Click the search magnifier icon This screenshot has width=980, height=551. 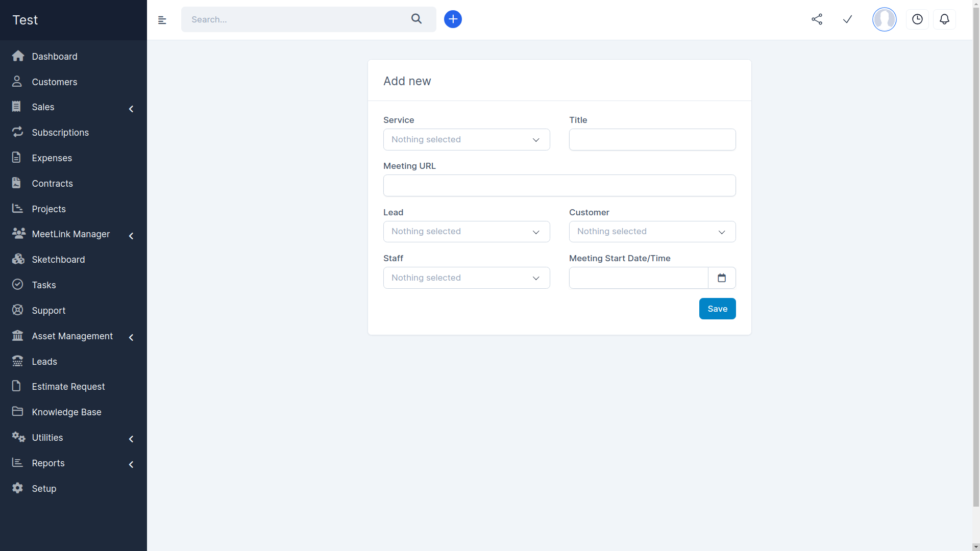pyautogui.click(x=416, y=19)
